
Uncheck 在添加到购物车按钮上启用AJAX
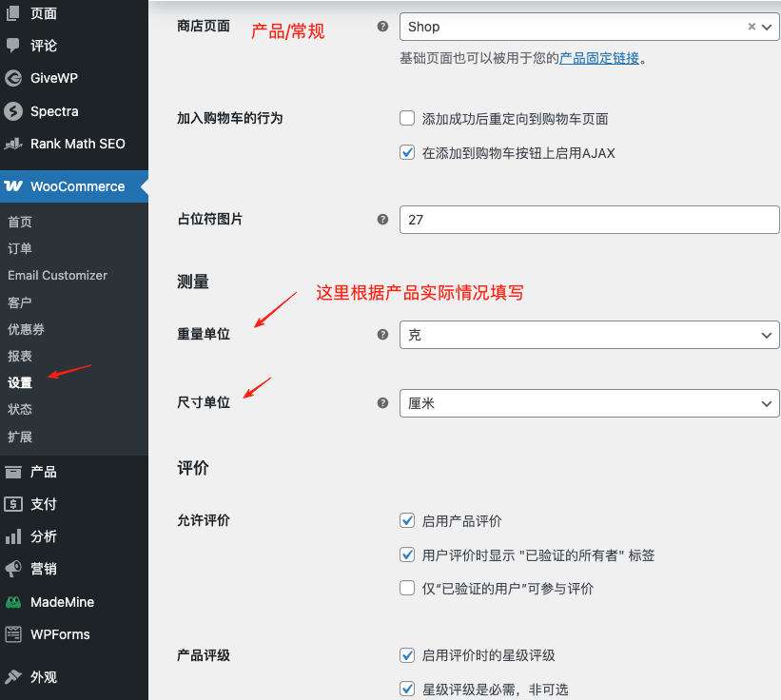pos(407,152)
